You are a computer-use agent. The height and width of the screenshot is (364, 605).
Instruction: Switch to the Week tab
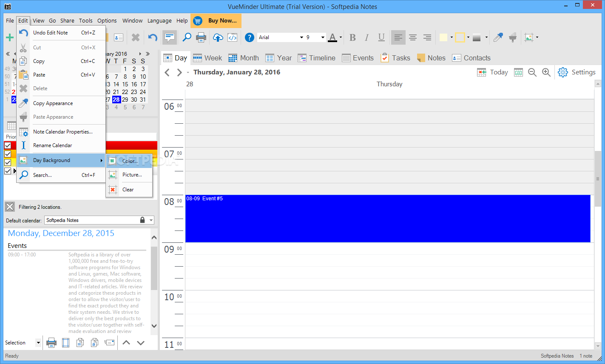pyautogui.click(x=207, y=58)
